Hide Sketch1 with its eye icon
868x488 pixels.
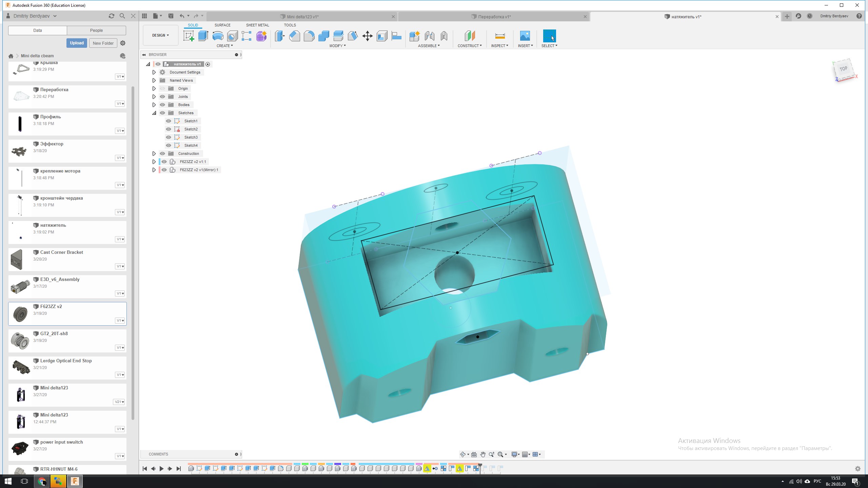point(169,121)
